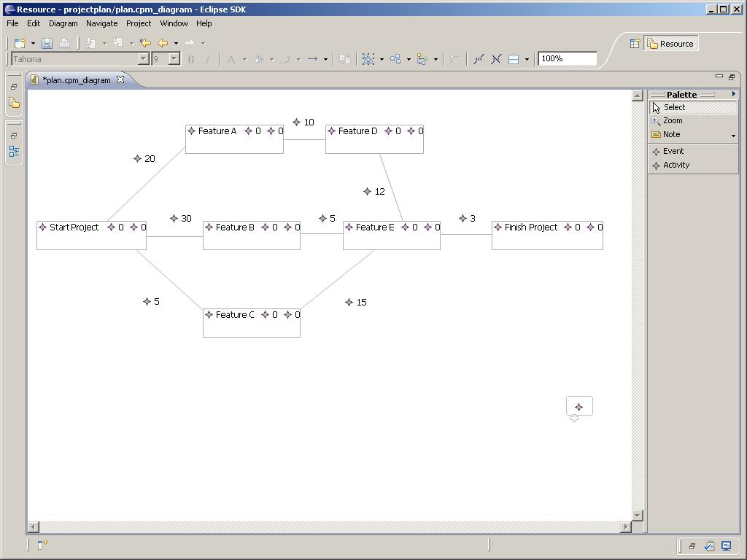Click the Open Perspective icon
The image size is (747, 560).
click(x=635, y=44)
